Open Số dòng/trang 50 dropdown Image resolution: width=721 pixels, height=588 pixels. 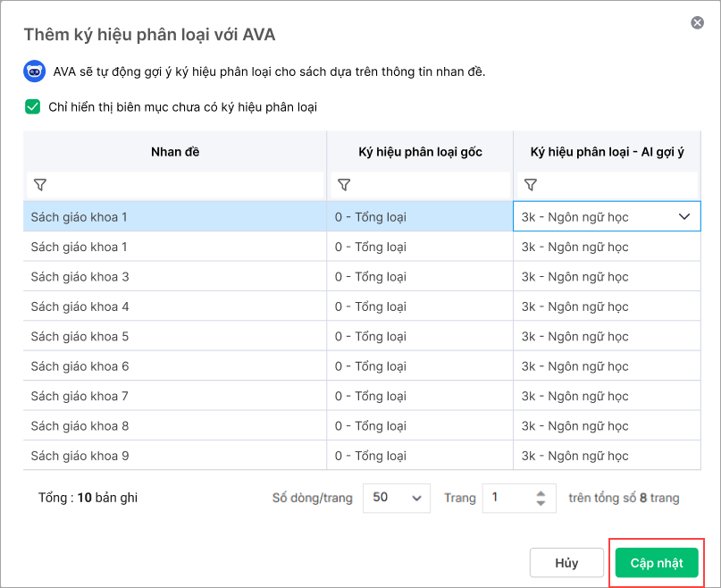[x=397, y=498]
